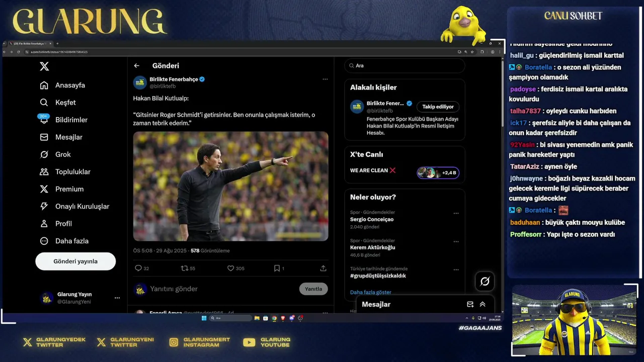Click the 578 Görüntüleme view count
The height and width of the screenshot is (362, 644).
click(210, 250)
